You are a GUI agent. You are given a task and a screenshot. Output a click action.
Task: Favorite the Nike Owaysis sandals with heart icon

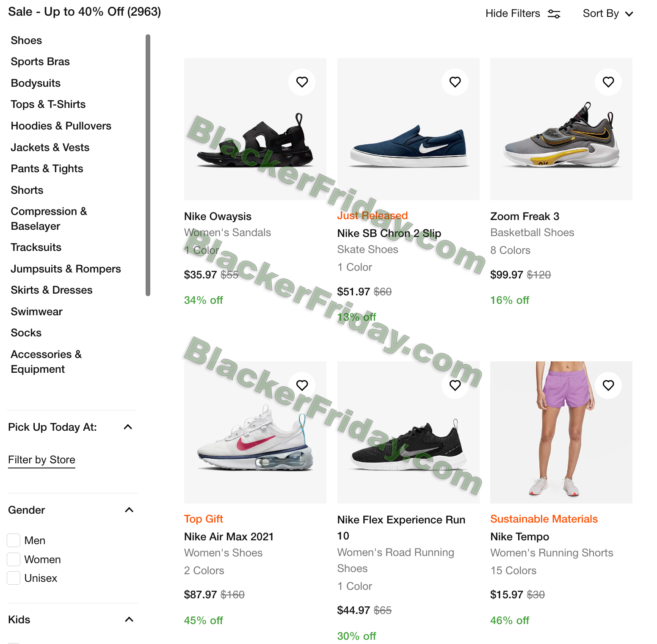302,82
